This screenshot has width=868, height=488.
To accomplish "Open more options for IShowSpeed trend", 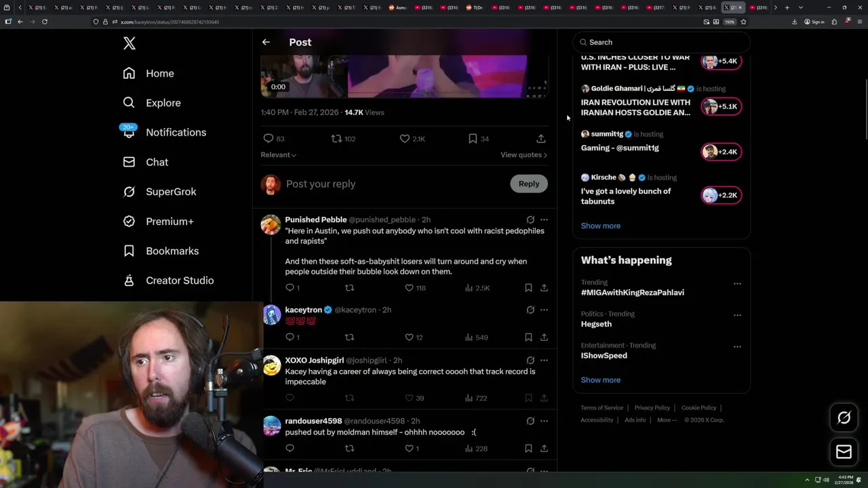I will point(737,346).
